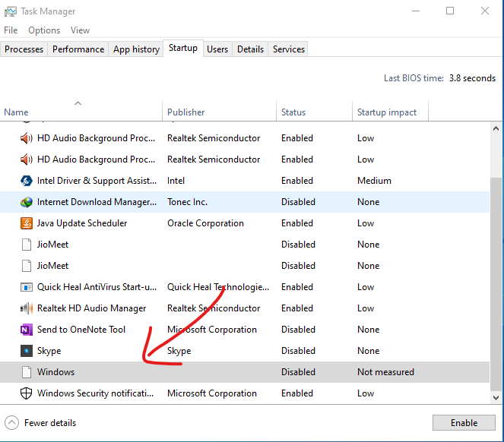Click the Intel Driver & Support Assistant icon

[27, 181]
